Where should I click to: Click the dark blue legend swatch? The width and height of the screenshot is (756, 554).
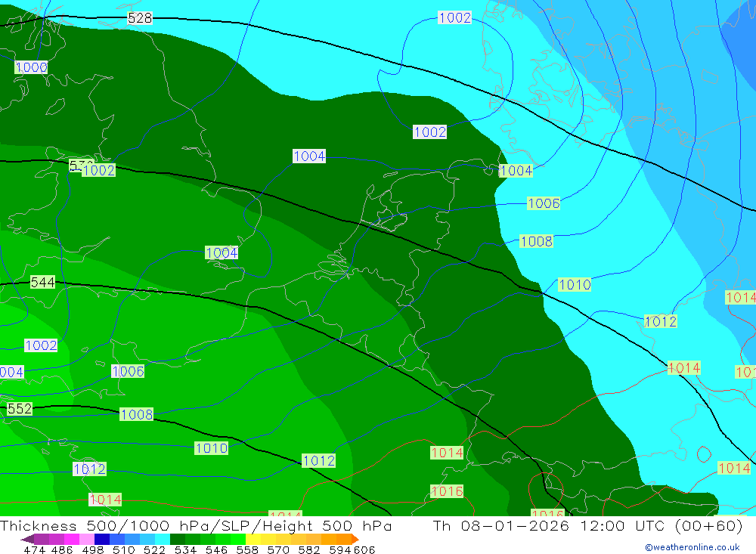click(102, 539)
